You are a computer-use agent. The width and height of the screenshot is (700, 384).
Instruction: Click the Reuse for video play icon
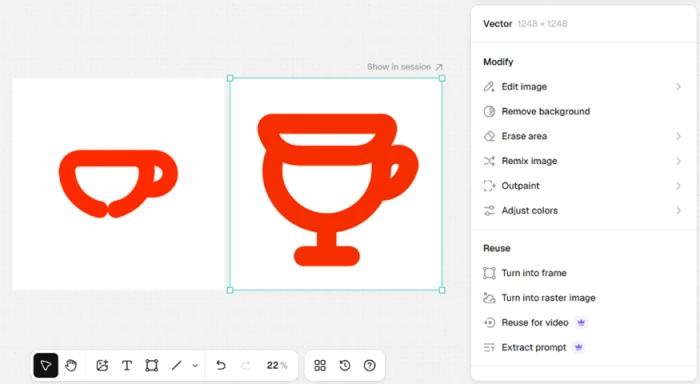(x=489, y=322)
